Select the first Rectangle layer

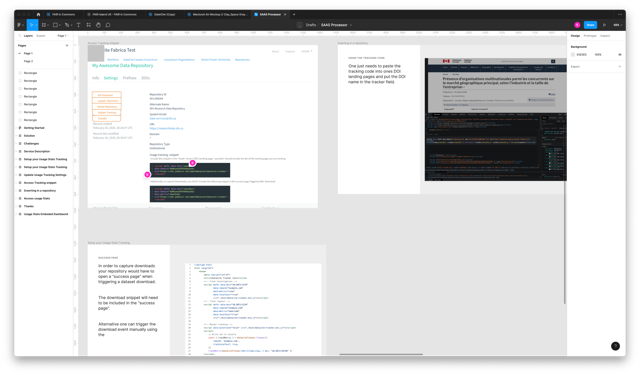(30, 73)
